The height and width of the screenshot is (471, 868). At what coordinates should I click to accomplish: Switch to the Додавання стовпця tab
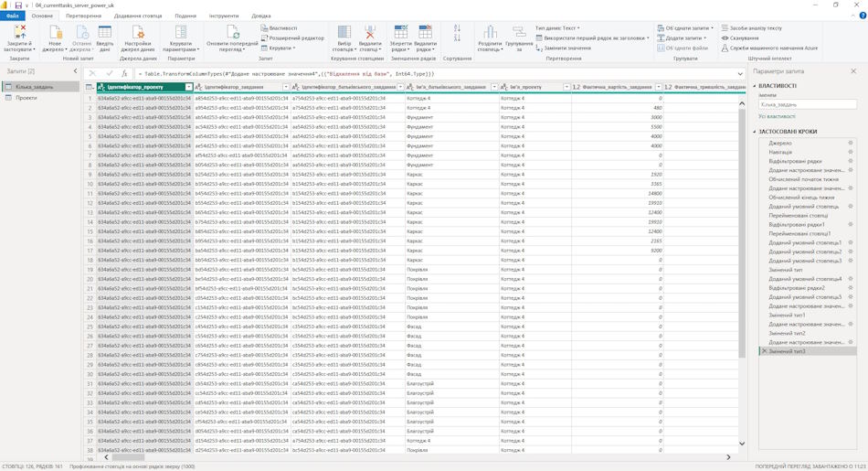138,16
